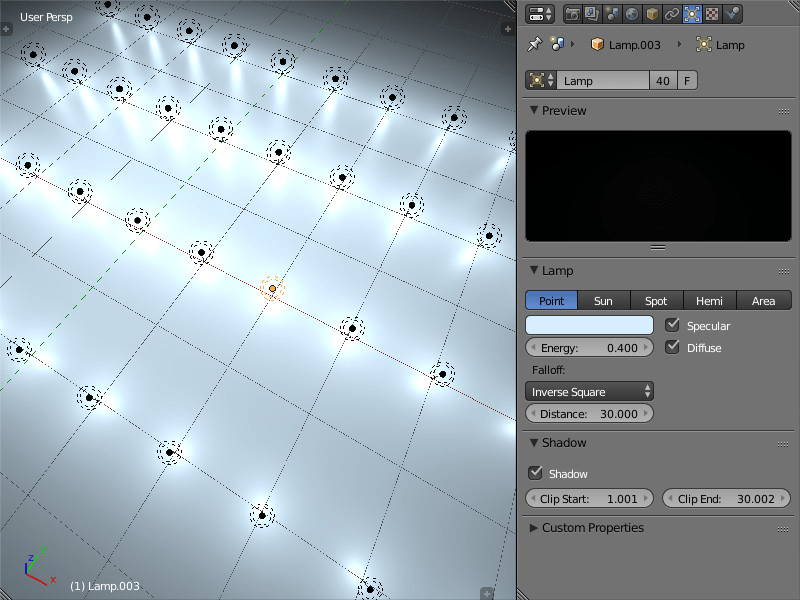Click the F fake user button
Image resolution: width=800 pixels, height=600 pixels.
[685, 80]
